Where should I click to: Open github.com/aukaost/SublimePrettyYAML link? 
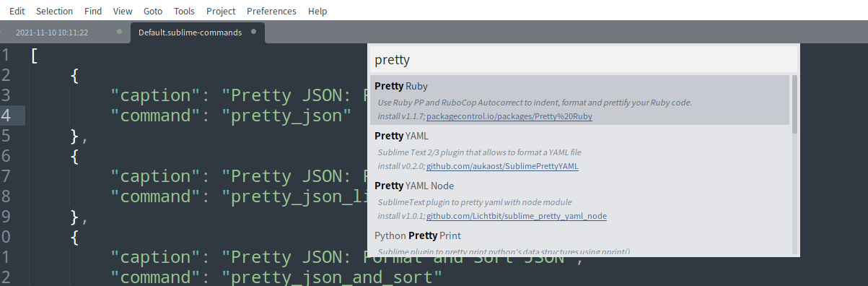point(502,166)
